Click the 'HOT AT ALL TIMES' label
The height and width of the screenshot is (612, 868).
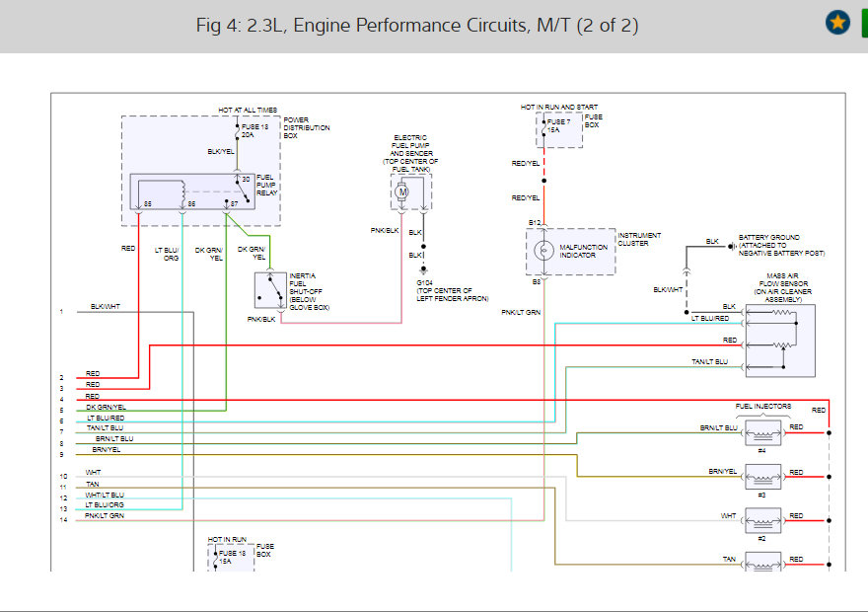pyautogui.click(x=248, y=111)
